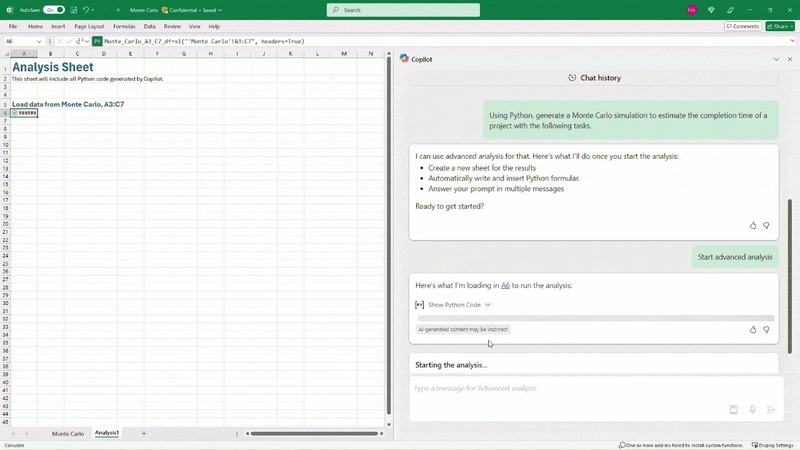Click the Select All corner triangle

6,54
